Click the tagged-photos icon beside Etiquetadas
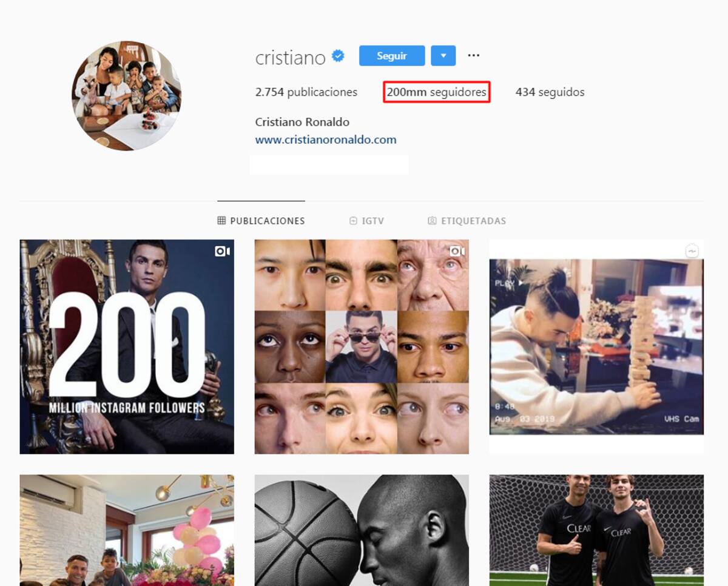 [x=432, y=221]
